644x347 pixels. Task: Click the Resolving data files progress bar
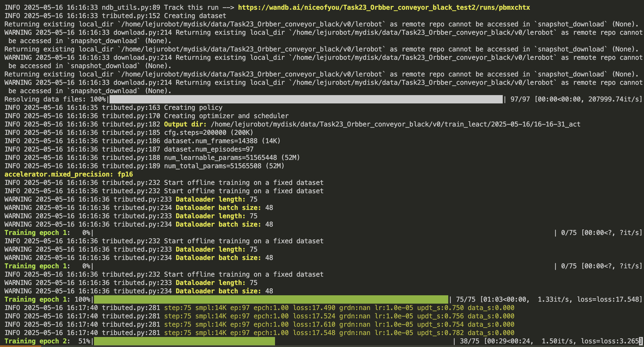[x=306, y=99]
